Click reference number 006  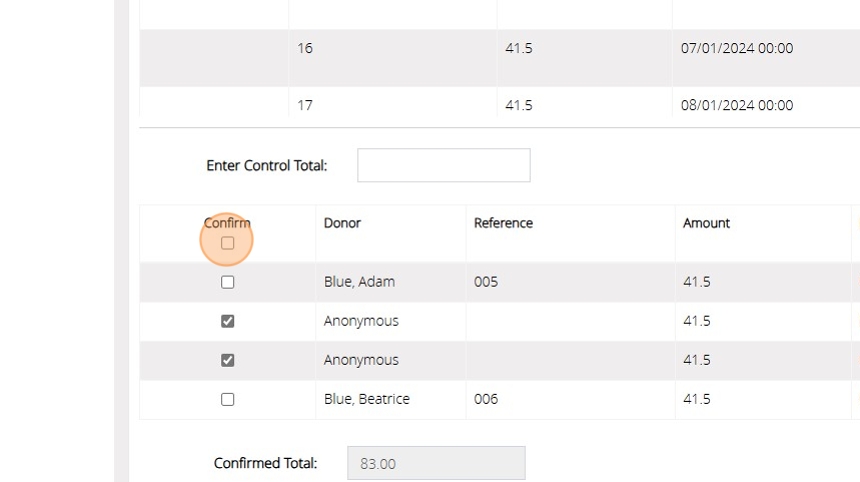tap(486, 399)
